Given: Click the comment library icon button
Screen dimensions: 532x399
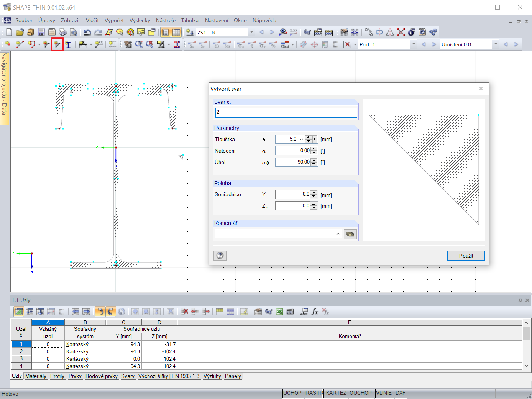Looking at the screenshot, I should coord(350,234).
